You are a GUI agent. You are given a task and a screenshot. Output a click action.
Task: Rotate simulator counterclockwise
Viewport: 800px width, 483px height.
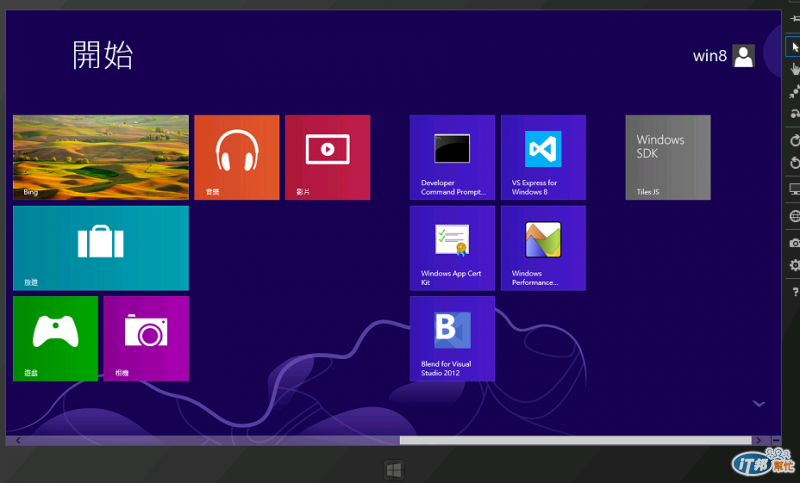click(794, 163)
